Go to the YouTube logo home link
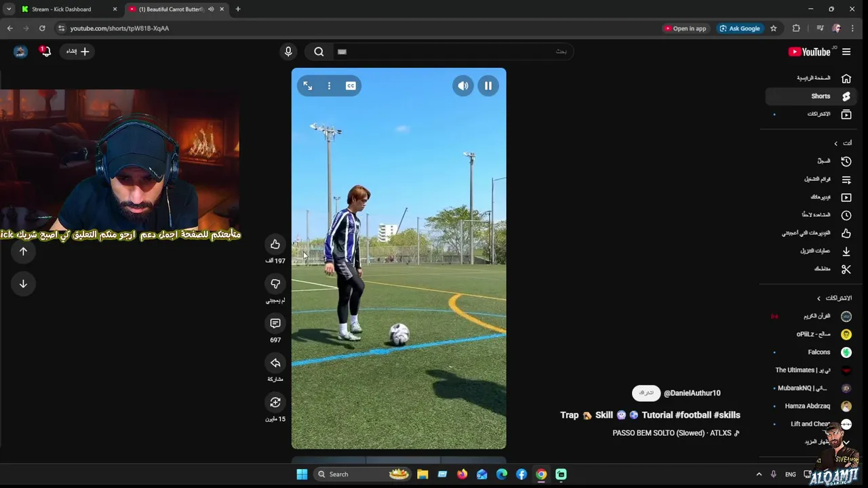Image resolution: width=868 pixels, height=488 pixels. click(x=810, y=52)
